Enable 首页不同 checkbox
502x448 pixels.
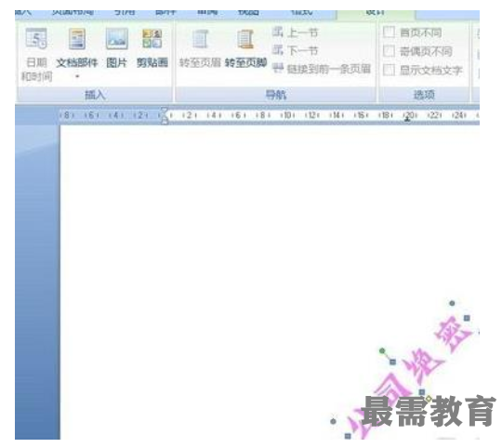click(389, 33)
